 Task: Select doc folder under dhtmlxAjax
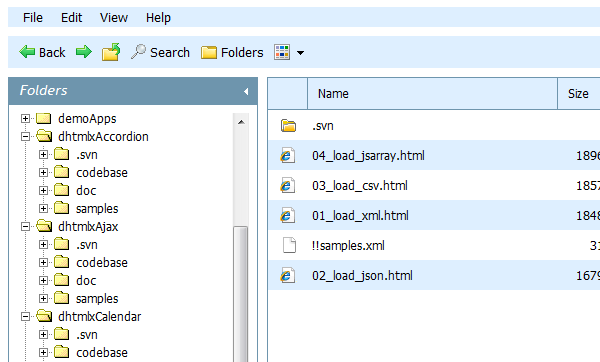(x=86, y=280)
